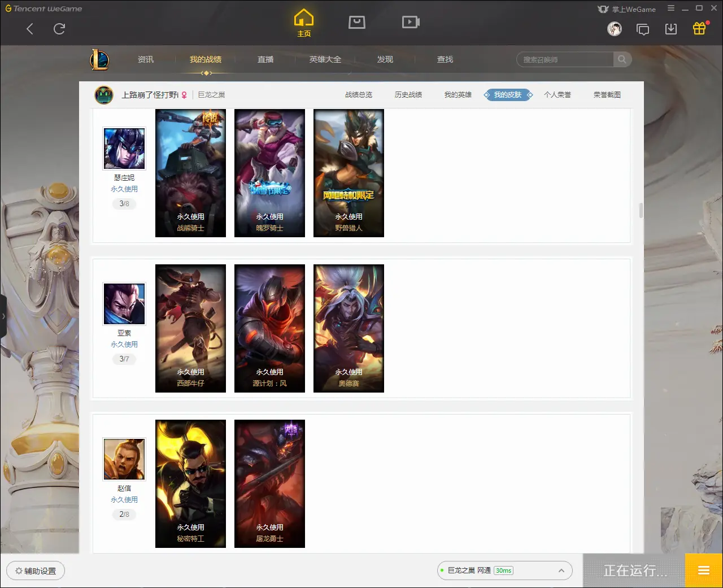Open the 屠龙勇士 skin card
The width and height of the screenshot is (723, 588).
[269, 484]
